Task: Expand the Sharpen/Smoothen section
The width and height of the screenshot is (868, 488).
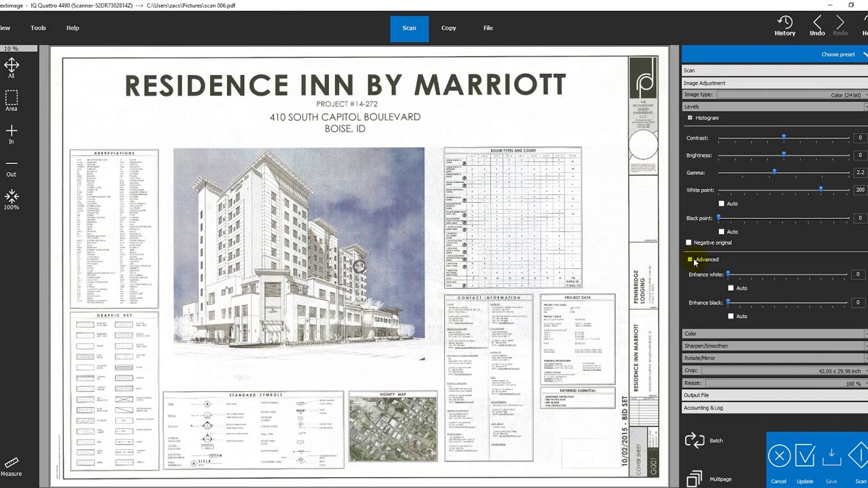Action: coord(775,346)
